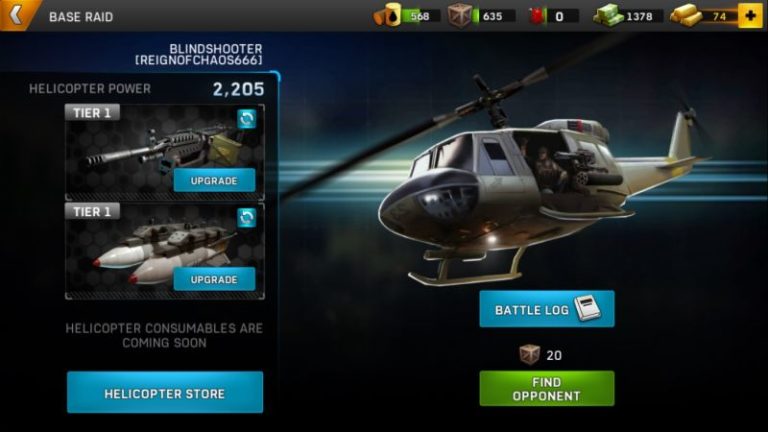The image size is (768, 432).
Task: Tap the wooden crate resource icon
Action: tap(459, 16)
